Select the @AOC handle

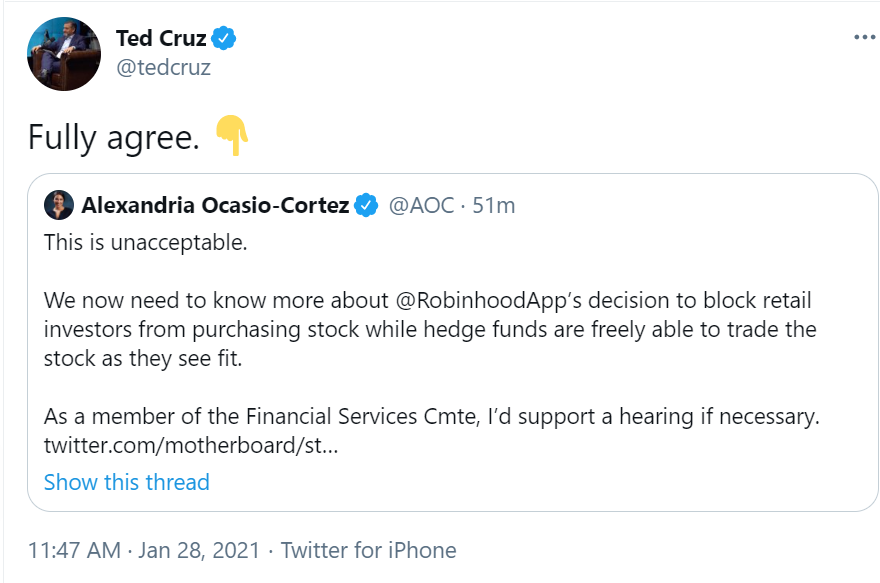pos(420,206)
